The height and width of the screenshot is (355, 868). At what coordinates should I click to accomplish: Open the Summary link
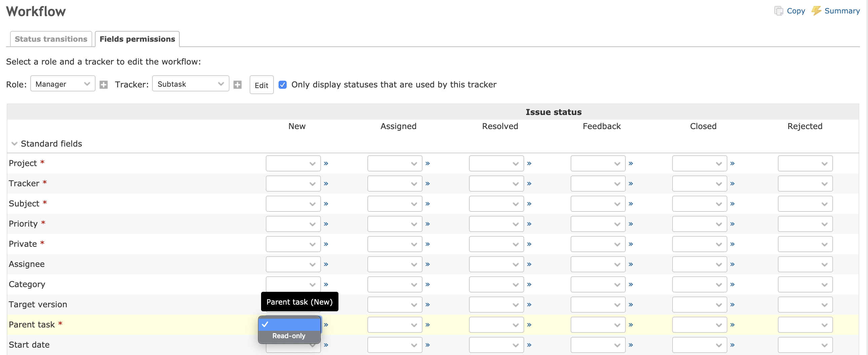point(842,11)
